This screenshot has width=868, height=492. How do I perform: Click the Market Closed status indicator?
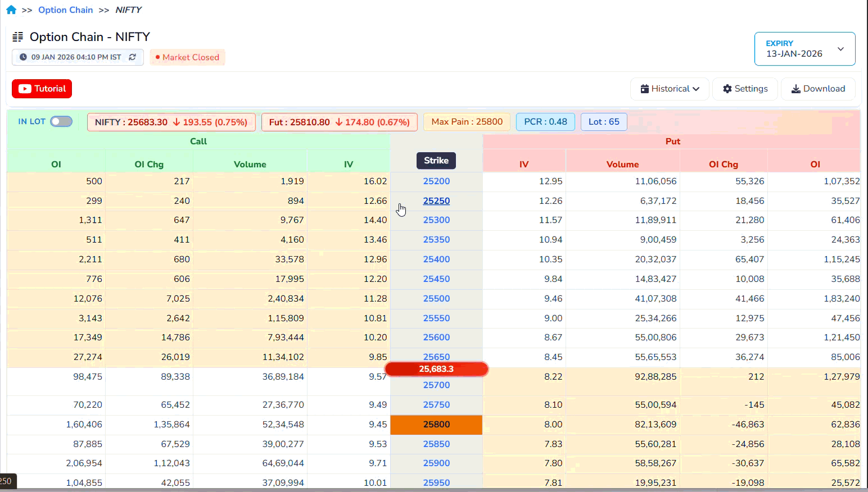(187, 57)
